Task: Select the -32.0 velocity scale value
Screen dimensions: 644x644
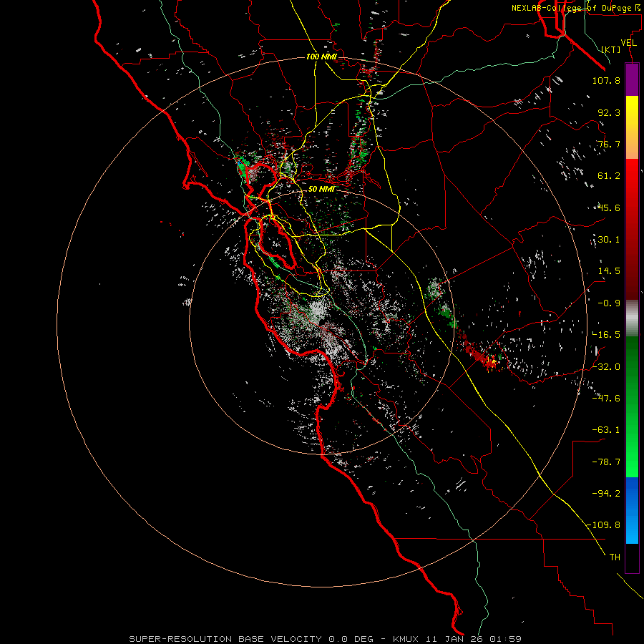Action: pyautogui.click(x=606, y=367)
